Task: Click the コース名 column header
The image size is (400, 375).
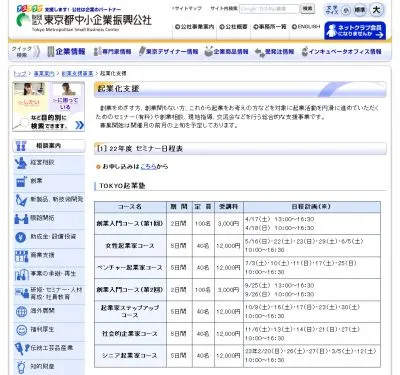Action: pos(130,207)
